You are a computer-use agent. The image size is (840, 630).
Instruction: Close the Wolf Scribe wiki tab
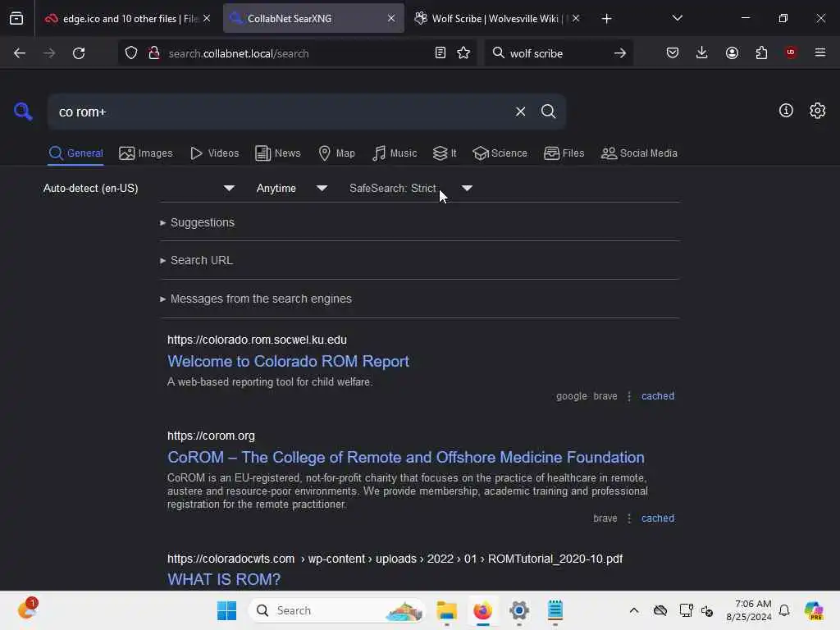click(576, 18)
